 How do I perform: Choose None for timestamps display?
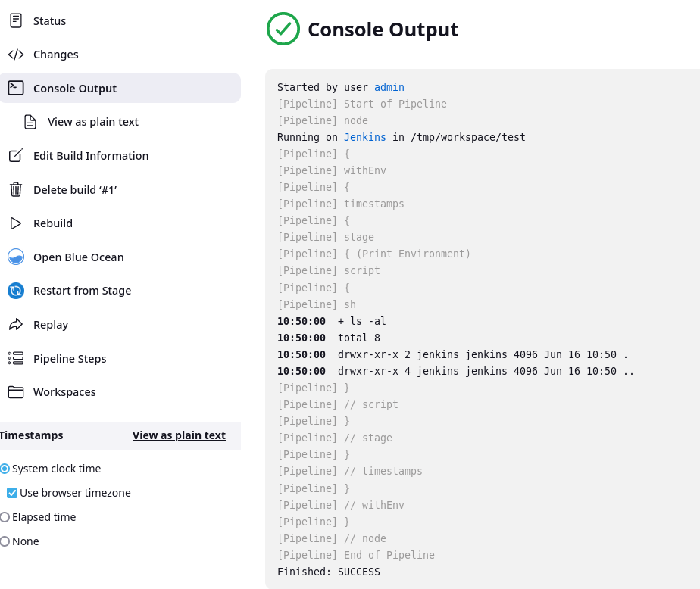click(5, 541)
